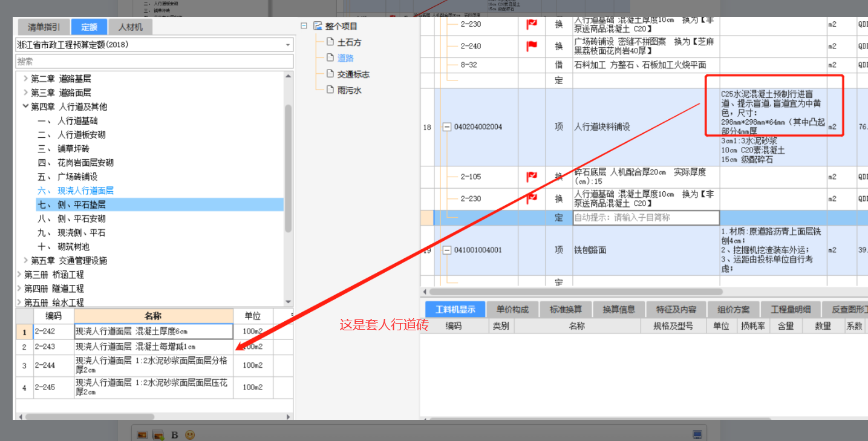Click the 名称 column header in quota list

coord(154,316)
